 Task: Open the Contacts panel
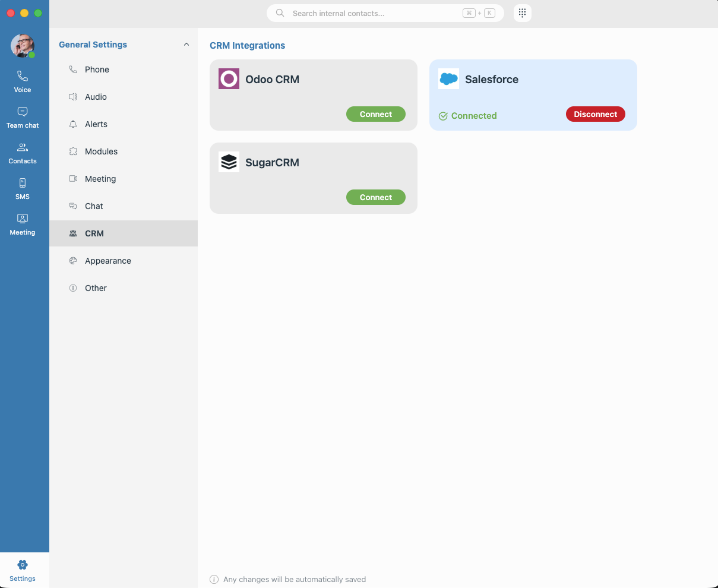click(x=22, y=152)
